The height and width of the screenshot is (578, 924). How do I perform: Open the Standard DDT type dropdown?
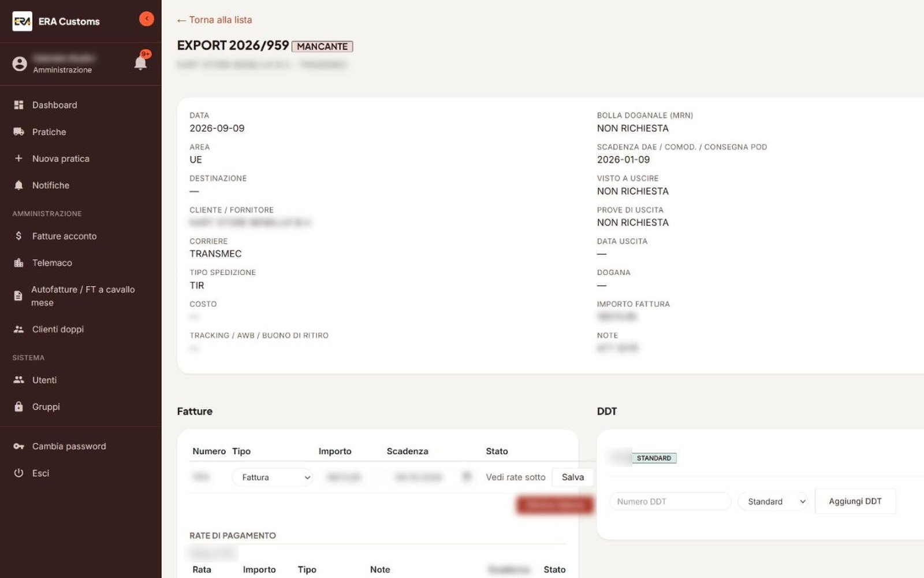[773, 502]
